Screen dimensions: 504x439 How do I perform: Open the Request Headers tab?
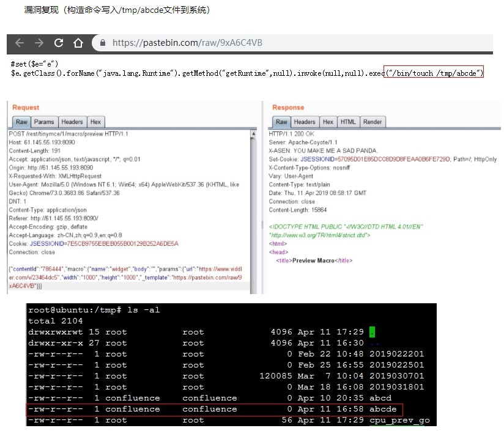(x=72, y=122)
